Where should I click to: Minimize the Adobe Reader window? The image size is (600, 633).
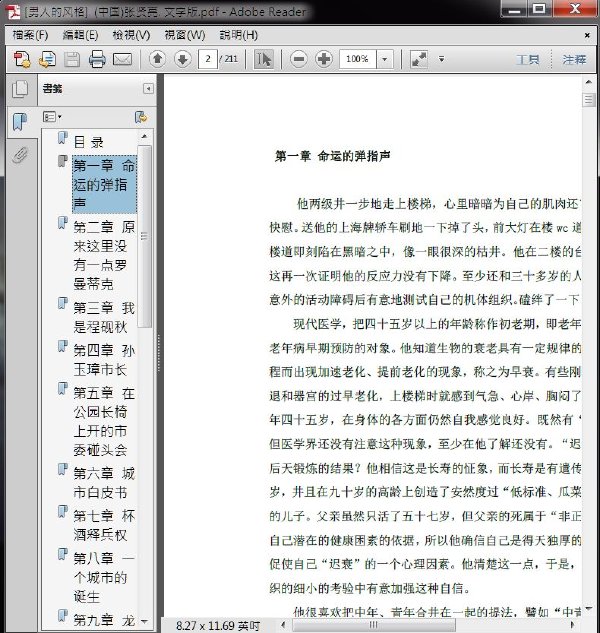point(514,9)
